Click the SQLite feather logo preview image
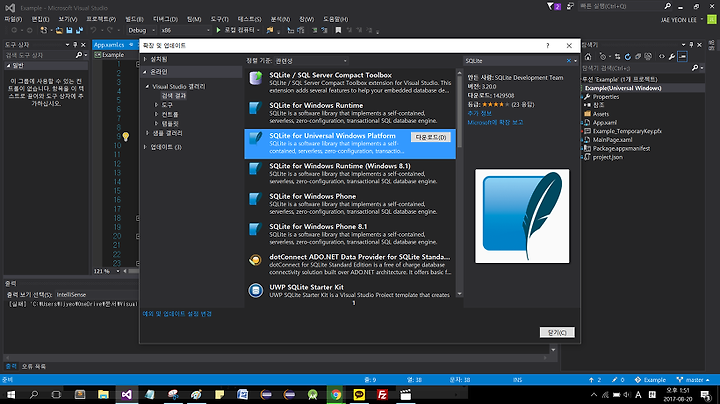 click(x=522, y=216)
